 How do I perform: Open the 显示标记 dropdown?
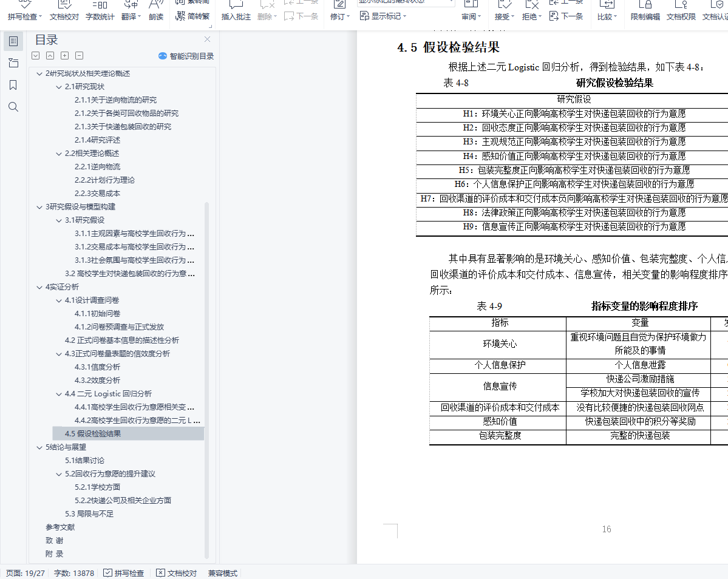[384, 16]
